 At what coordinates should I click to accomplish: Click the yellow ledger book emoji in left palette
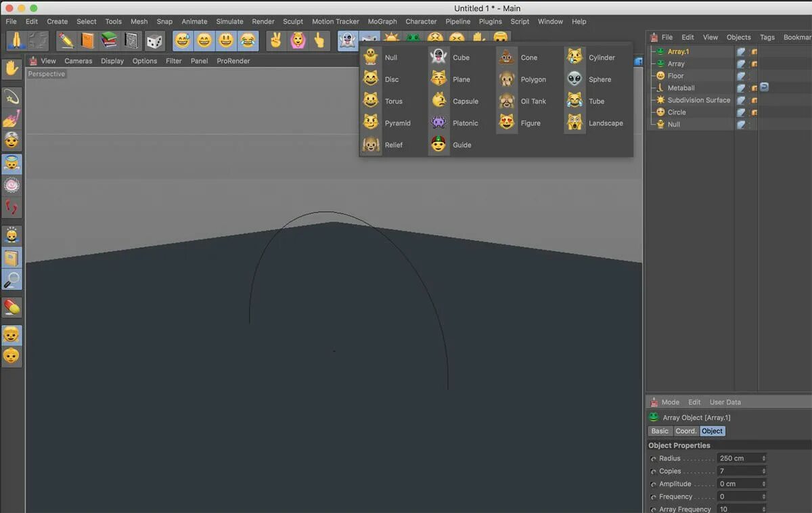(12, 257)
